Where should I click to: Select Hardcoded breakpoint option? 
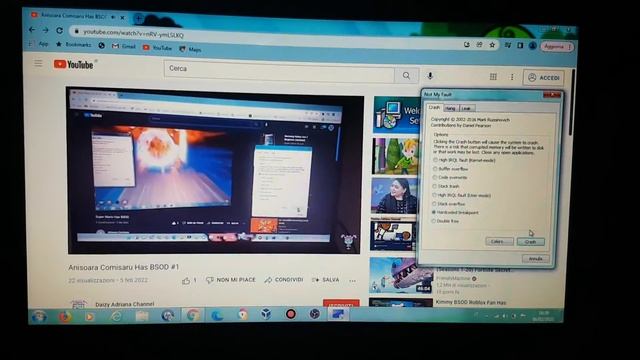point(455,213)
